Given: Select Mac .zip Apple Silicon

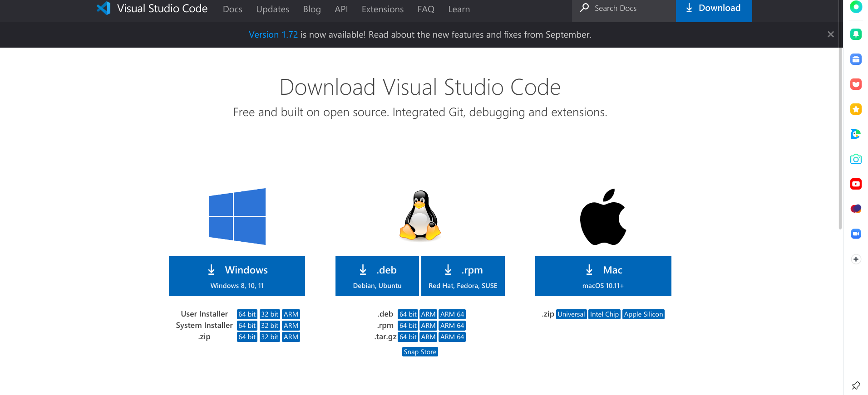Looking at the screenshot, I should coord(643,314).
